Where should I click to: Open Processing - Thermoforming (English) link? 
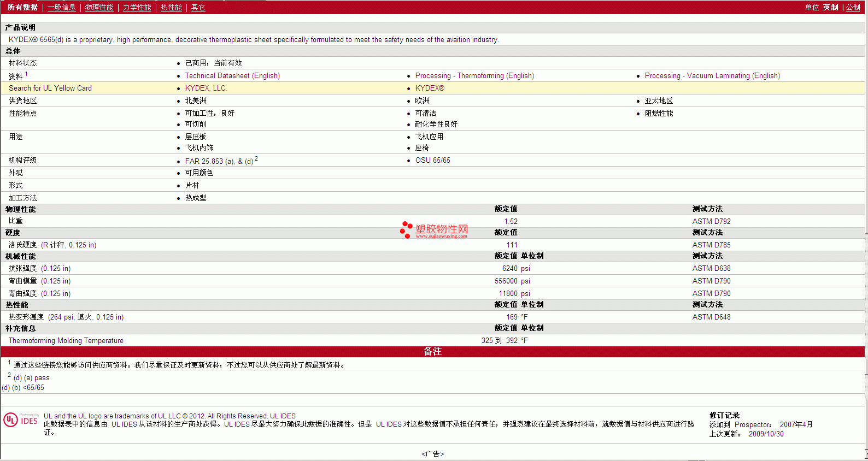coord(474,76)
